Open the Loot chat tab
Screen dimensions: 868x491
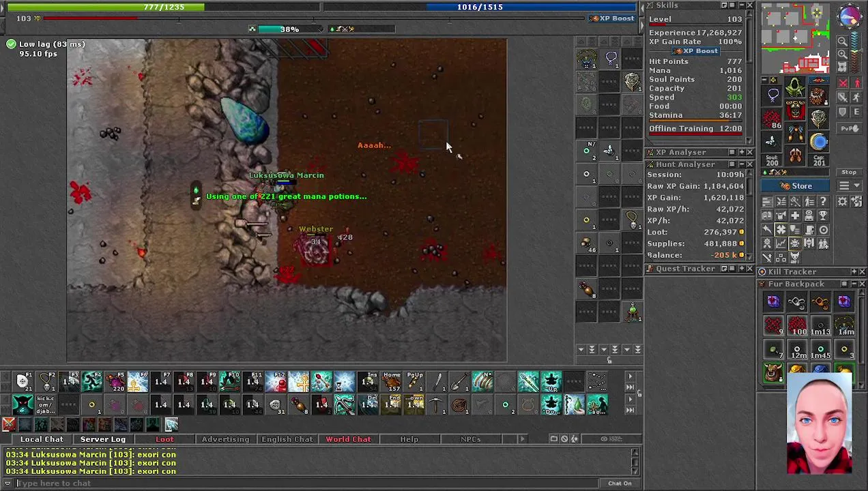[x=164, y=439]
